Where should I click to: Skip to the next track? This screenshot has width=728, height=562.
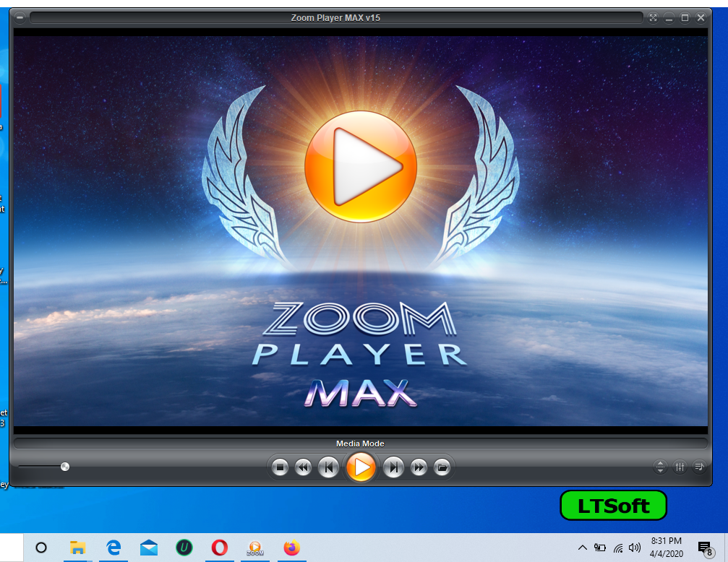393,467
